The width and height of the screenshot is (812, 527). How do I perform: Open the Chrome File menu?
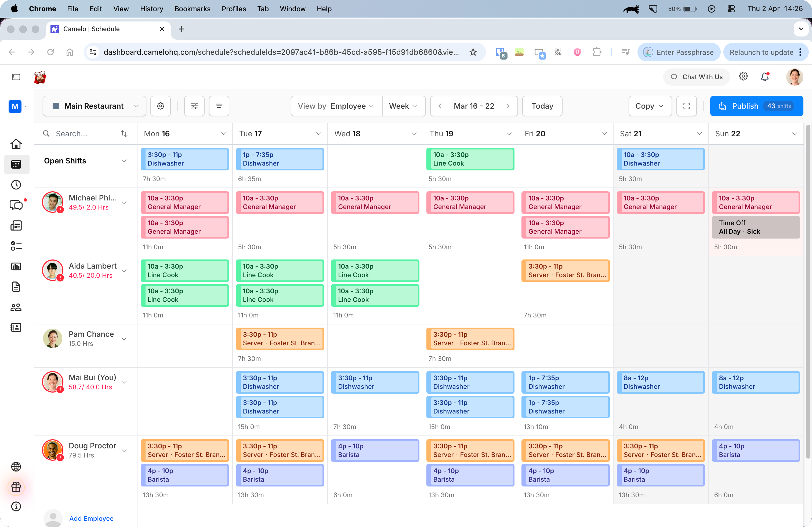point(72,9)
